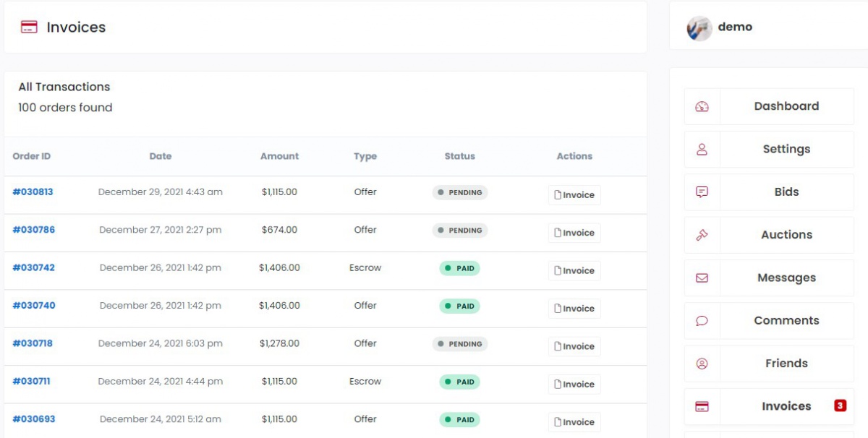Click the Dashboard speedometer icon
The height and width of the screenshot is (438, 868).
(x=702, y=106)
